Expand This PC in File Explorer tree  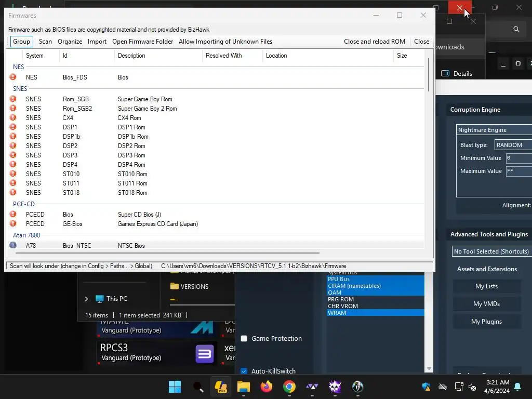point(86,299)
